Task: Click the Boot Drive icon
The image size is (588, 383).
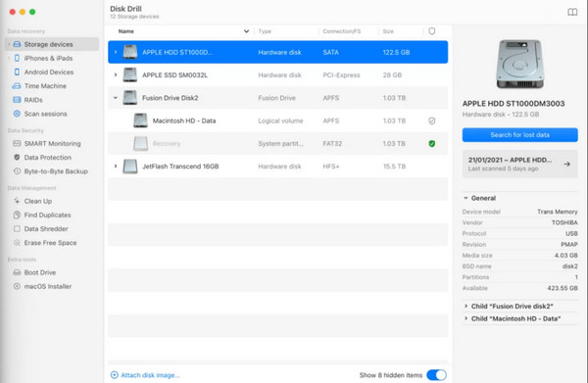Action: pos(17,272)
